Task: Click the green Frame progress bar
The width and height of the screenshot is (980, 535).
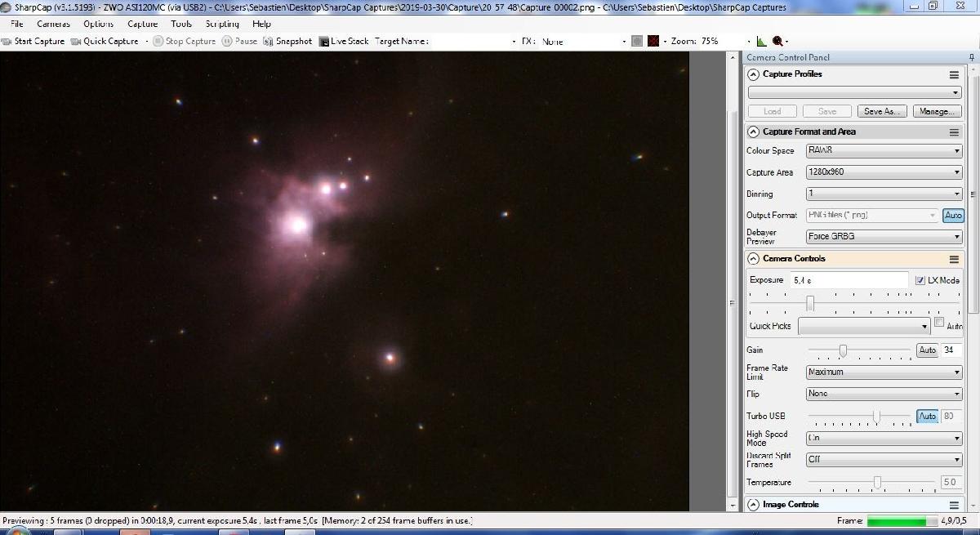Action: click(902, 521)
